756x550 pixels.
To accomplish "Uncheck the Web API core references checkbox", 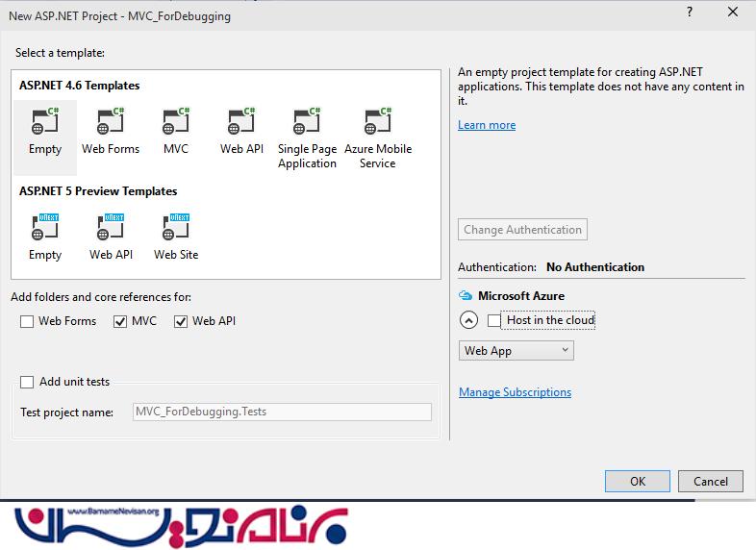I will (x=181, y=322).
